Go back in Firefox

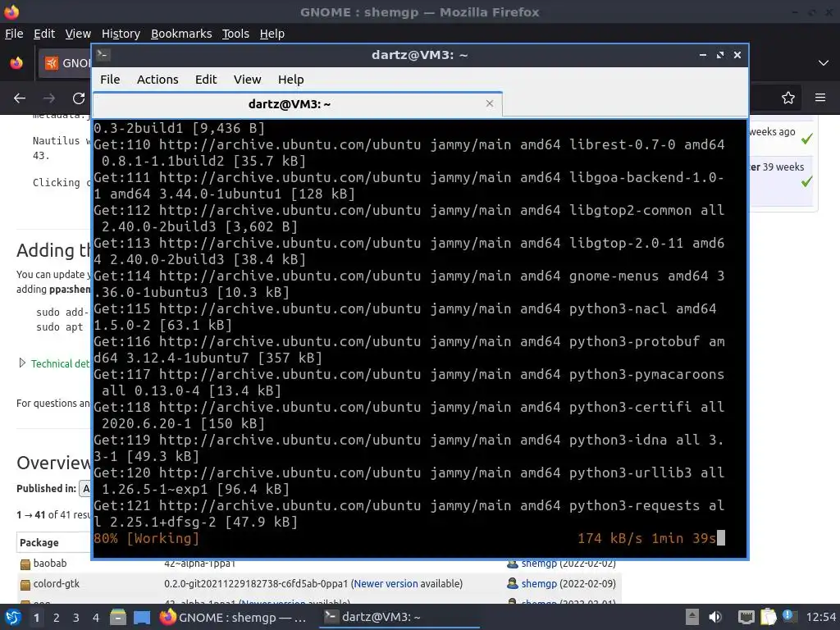tap(20, 98)
